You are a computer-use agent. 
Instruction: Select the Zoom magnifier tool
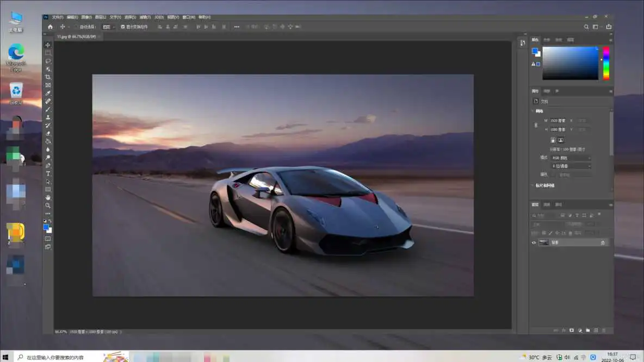[48, 205]
